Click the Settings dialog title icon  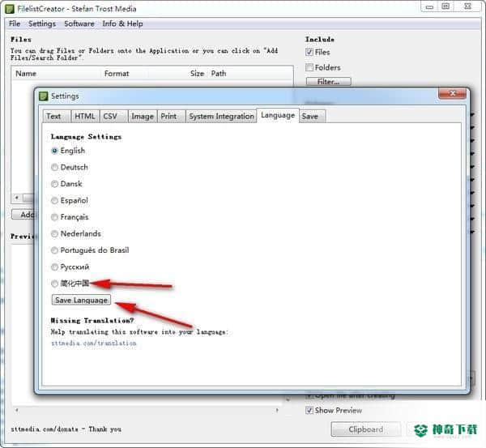pyautogui.click(x=44, y=96)
